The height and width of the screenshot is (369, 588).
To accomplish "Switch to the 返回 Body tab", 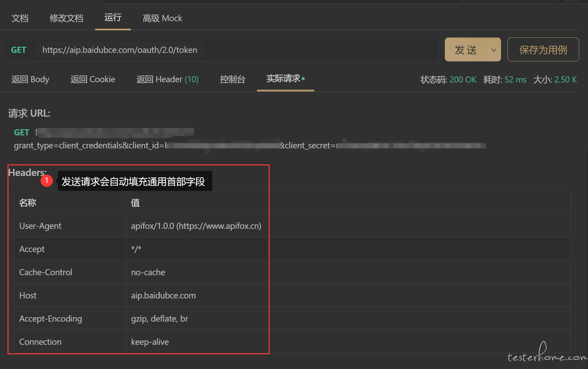I will point(30,79).
